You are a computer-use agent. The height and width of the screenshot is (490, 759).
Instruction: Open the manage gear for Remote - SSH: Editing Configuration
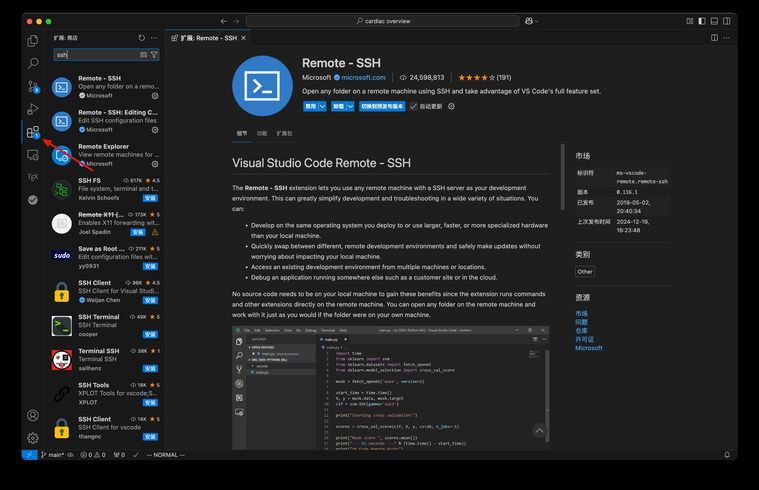click(x=155, y=130)
